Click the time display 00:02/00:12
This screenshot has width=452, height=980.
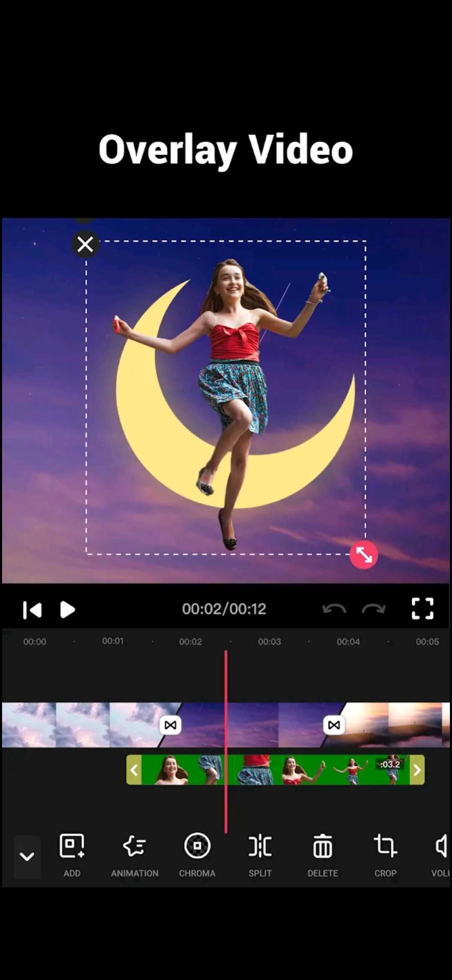[x=224, y=609]
